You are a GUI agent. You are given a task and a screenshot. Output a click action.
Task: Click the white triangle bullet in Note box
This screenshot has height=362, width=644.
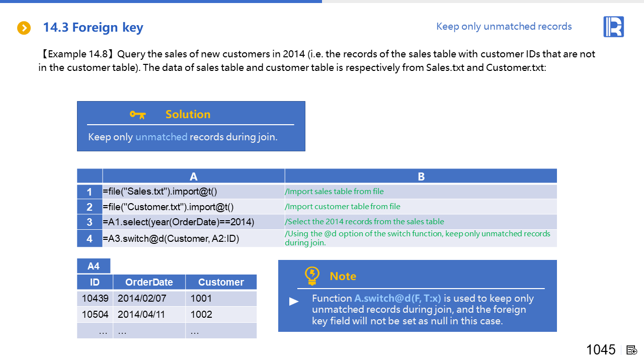pos(294,302)
